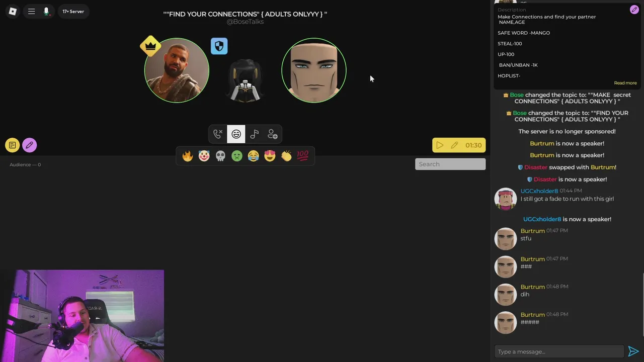
Task: Click the @BoseTalks handle
Action: 245,22
